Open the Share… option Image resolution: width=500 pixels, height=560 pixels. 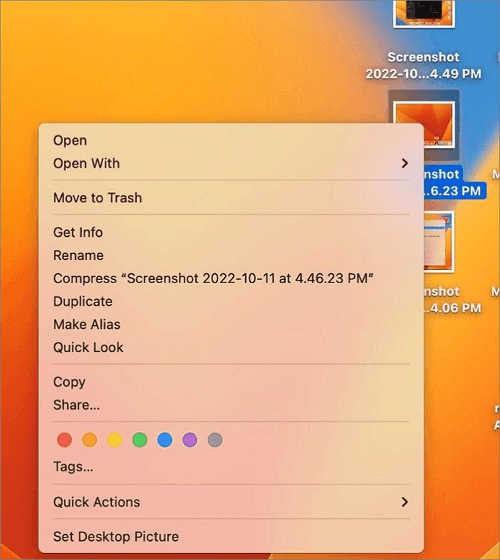pyautogui.click(x=231, y=405)
